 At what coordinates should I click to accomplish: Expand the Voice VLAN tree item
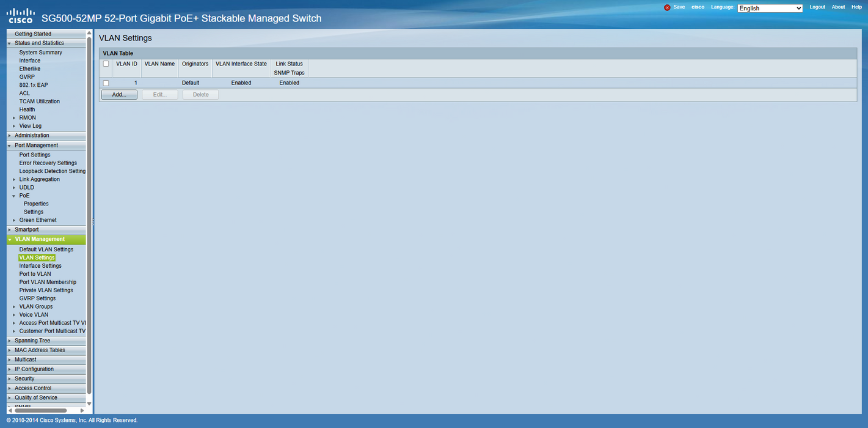[x=14, y=315]
